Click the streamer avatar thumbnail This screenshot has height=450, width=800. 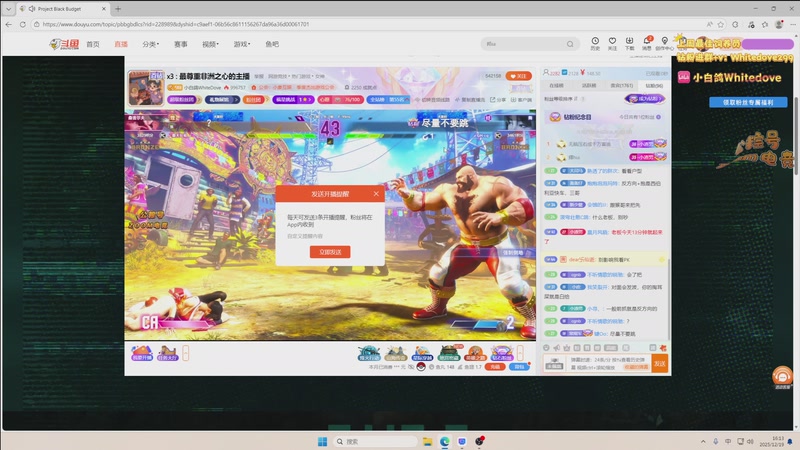tap(146, 88)
